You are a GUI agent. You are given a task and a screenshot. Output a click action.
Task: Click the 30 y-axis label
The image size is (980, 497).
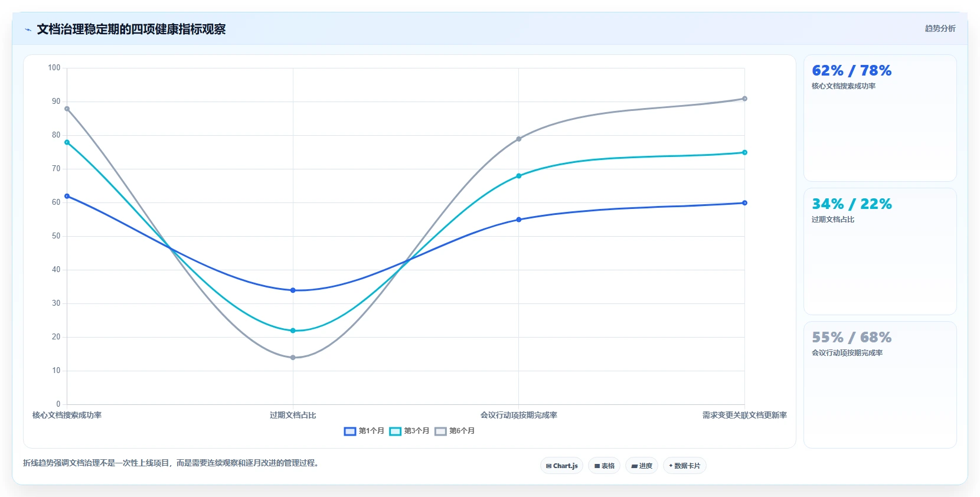[x=56, y=303]
